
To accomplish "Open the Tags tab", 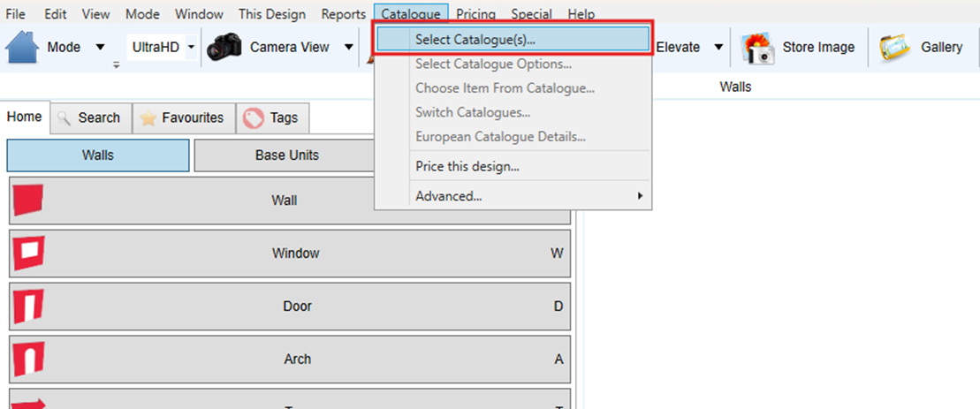I will (x=273, y=117).
